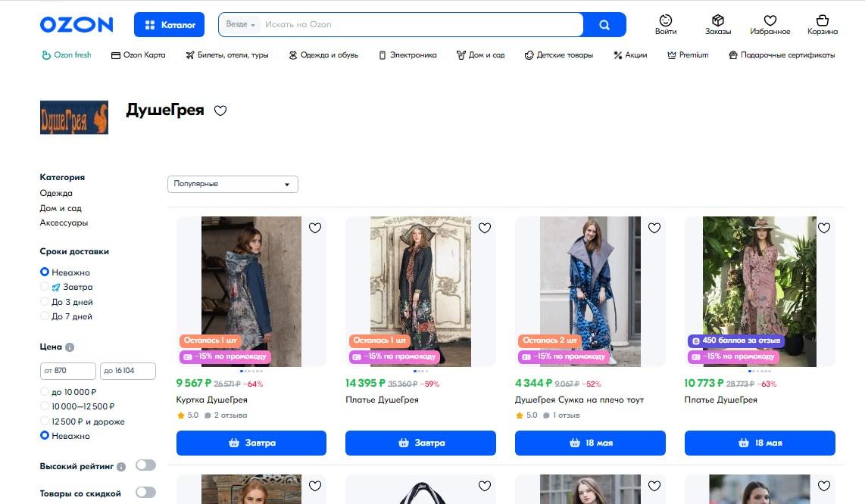Click 450 баллов за отзыв badge
The width and height of the screenshot is (865, 504).
[736, 341]
